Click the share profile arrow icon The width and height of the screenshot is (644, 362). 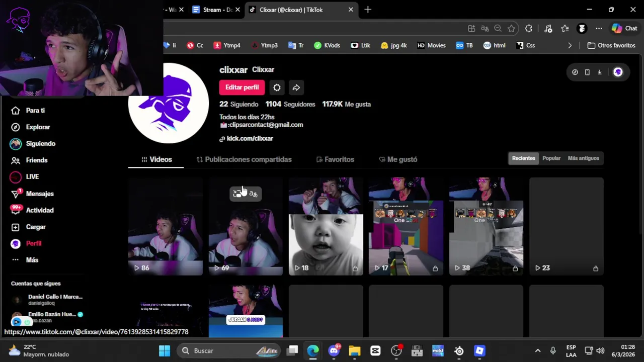(x=296, y=87)
